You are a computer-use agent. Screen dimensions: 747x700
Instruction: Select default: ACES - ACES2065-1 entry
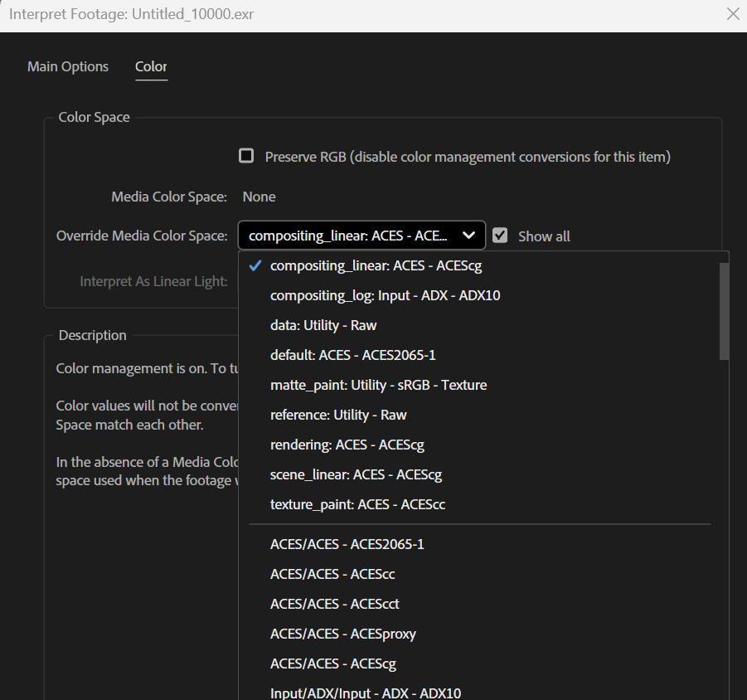pyautogui.click(x=353, y=355)
